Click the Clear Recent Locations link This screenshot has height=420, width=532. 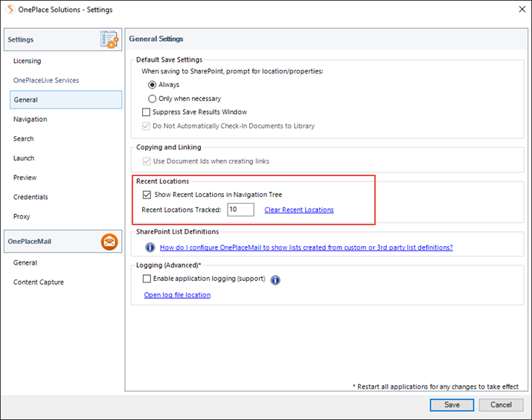(x=299, y=210)
